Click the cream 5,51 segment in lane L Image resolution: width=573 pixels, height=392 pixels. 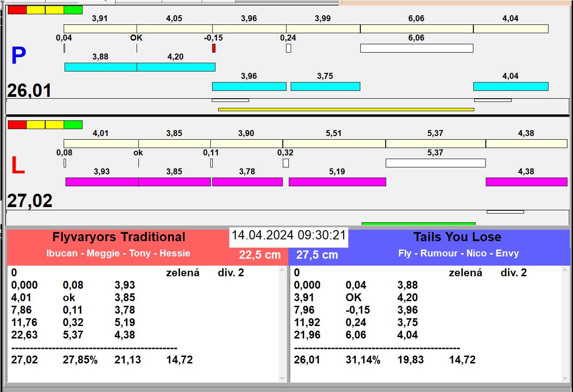(x=334, y=144)
